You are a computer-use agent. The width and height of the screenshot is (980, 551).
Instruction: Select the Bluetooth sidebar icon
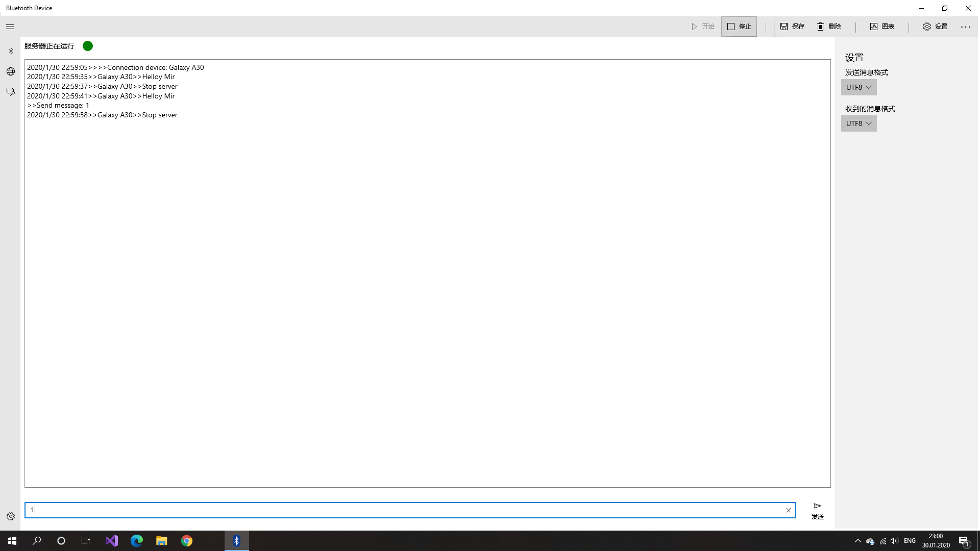click(x=11, y=52)
